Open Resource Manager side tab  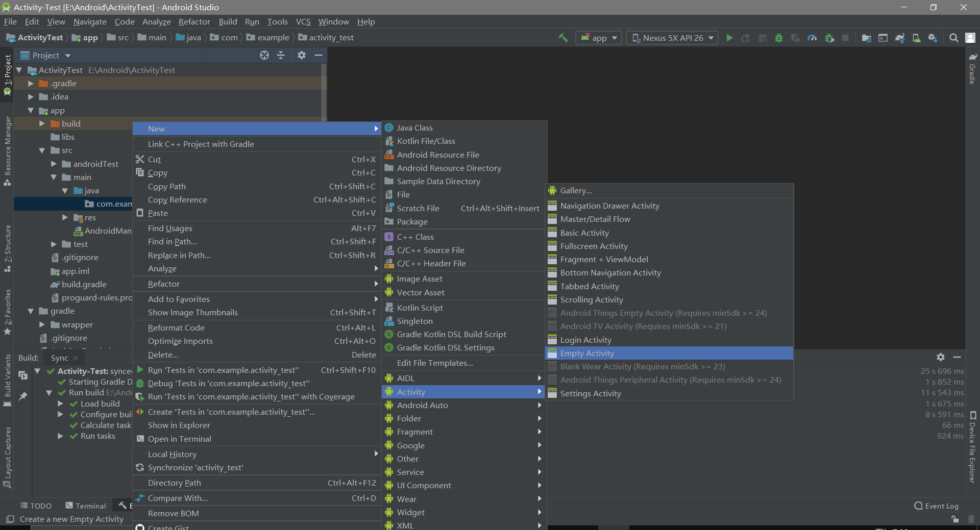point(7,151)
